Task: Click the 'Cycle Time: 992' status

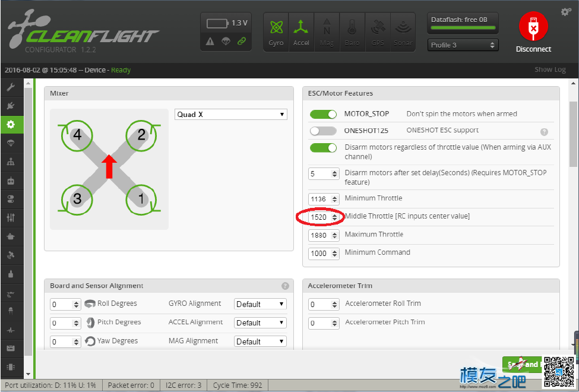Action: tap(238, 385)
